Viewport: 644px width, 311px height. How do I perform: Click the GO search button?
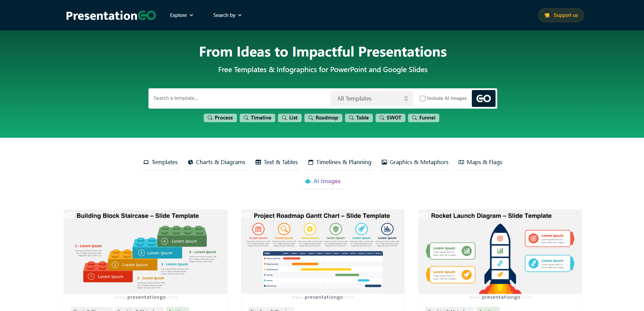click(x=483, y=98)
